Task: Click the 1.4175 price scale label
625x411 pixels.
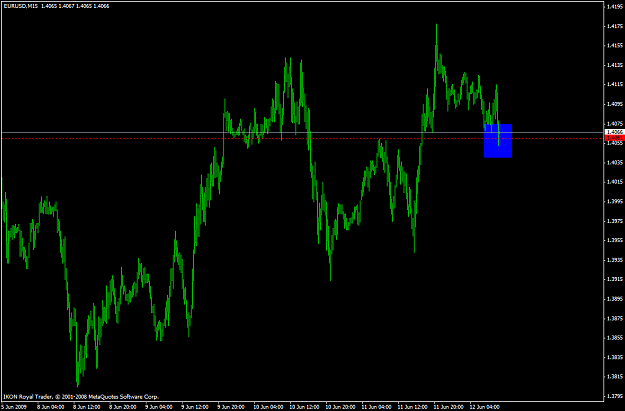Action: pyautogui.click(x=615, y=26)
